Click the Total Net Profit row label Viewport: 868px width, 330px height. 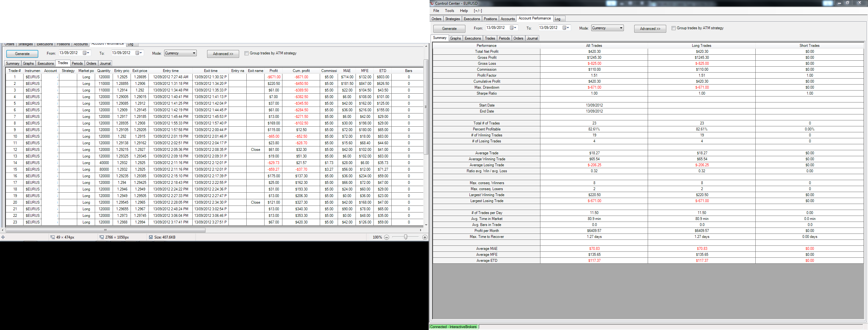pos(487,52)
